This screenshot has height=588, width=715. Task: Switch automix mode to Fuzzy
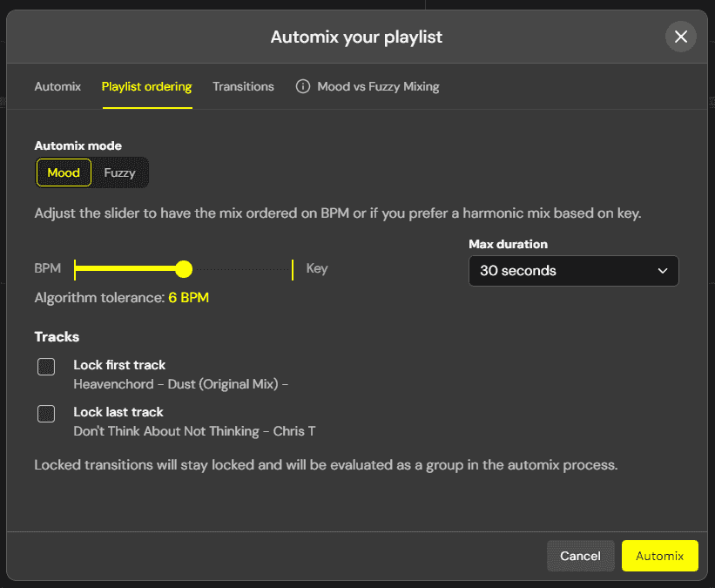point(119,172)
